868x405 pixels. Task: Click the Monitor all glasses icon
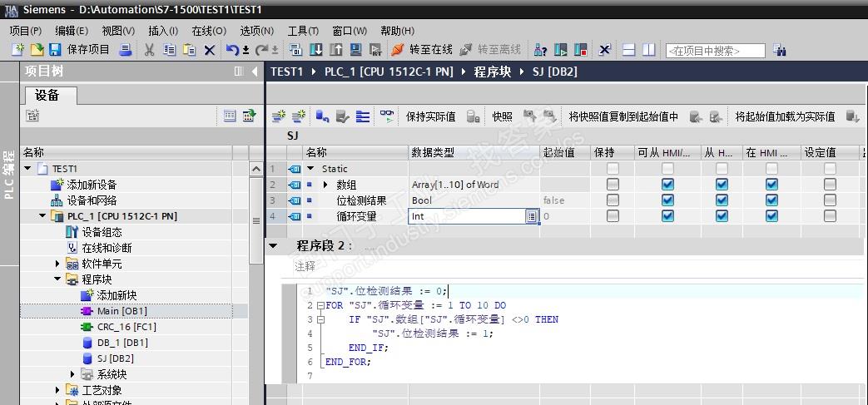(x=387, y=116)
